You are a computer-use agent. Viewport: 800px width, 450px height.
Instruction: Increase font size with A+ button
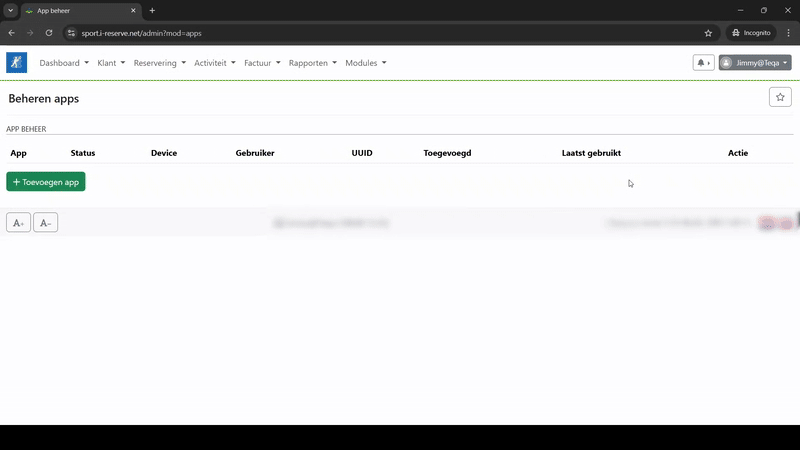click(18, 223)
